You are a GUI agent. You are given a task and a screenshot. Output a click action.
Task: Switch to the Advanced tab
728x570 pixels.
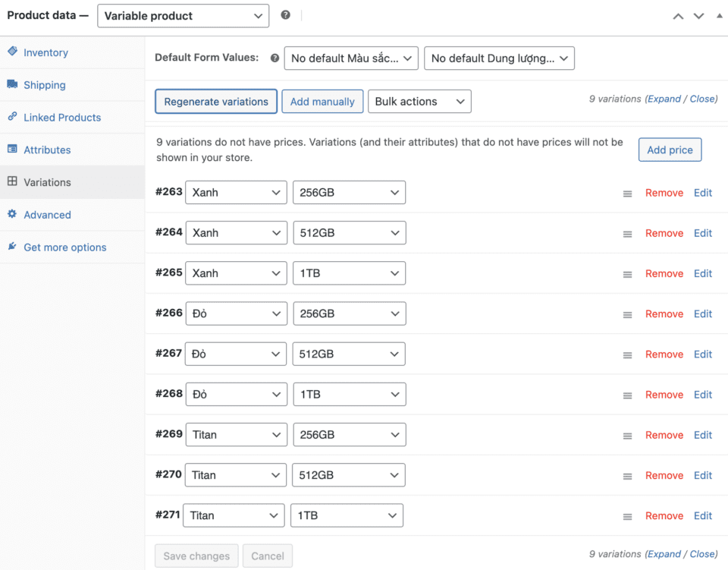point(72,215)
